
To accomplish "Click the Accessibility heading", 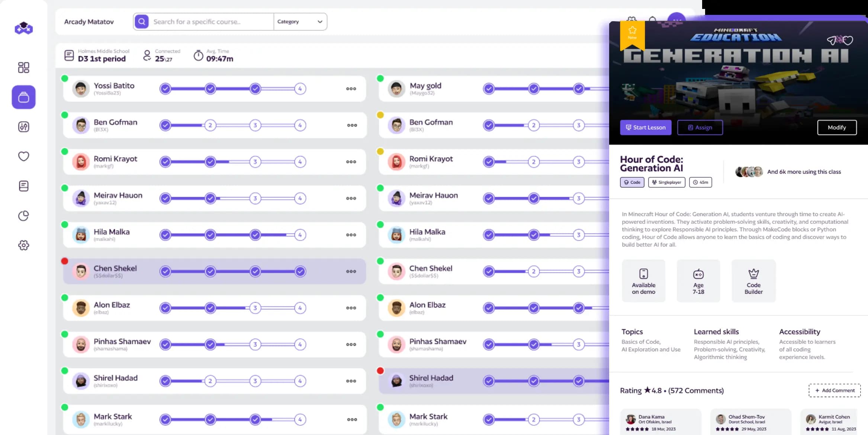I will (x=800, y=331).
